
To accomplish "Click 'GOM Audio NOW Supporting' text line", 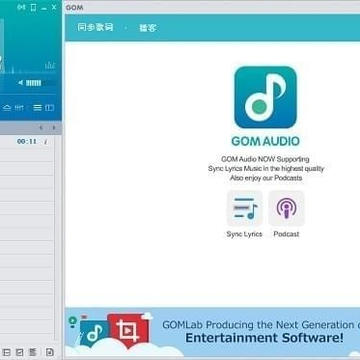I will [265, 159].
